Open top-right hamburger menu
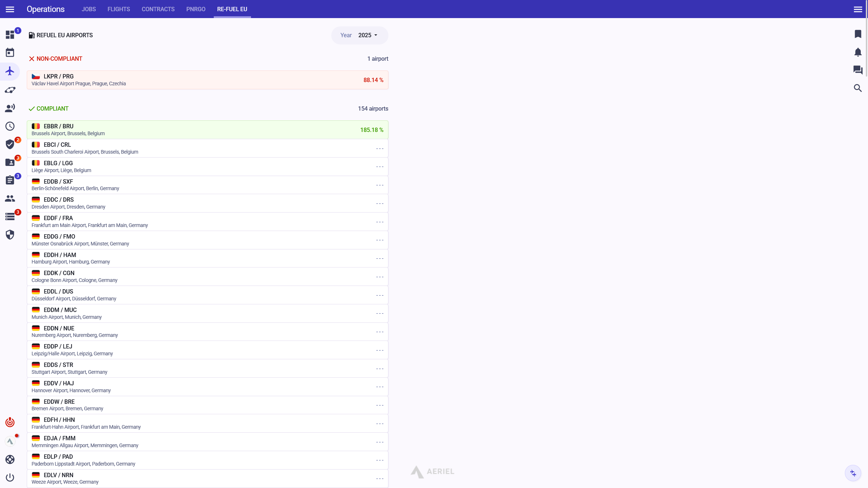This screenshot has width=868, height=488. [x=858, y=9]
